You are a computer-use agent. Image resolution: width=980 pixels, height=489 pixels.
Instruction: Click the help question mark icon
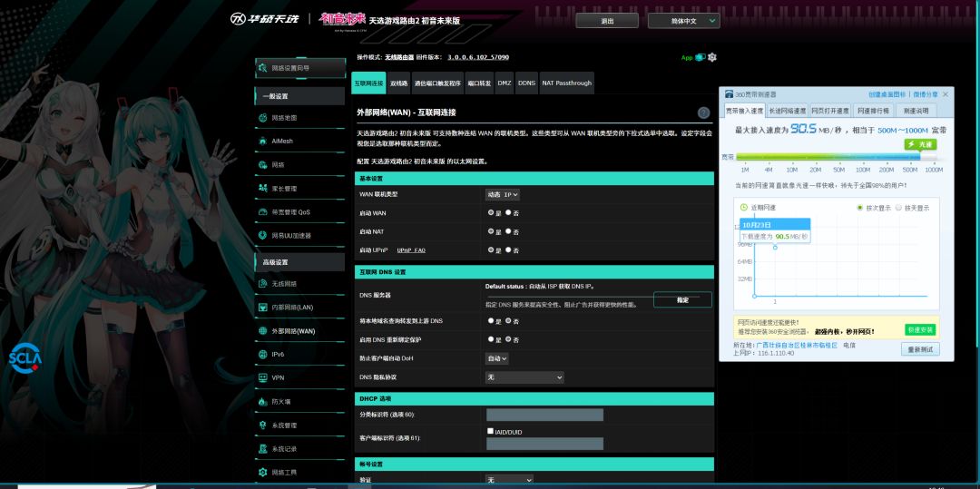pyautogui.click(x=704, y=113)
